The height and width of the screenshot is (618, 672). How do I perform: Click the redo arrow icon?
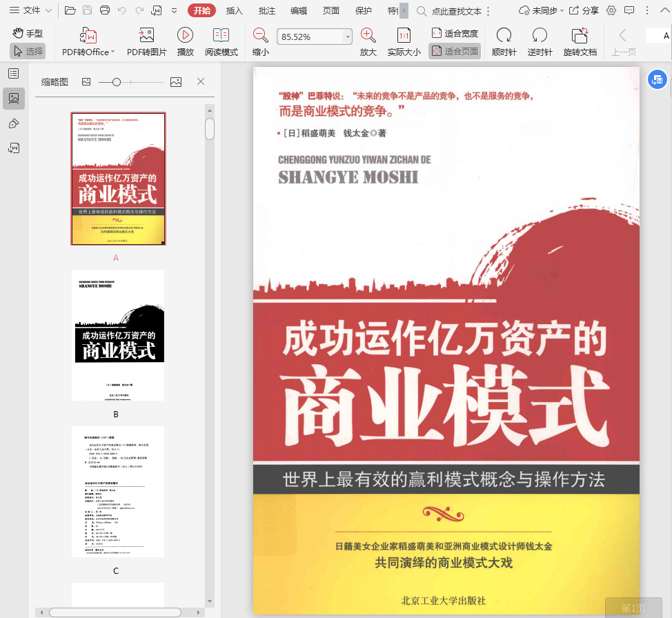[x=139, y=10]
